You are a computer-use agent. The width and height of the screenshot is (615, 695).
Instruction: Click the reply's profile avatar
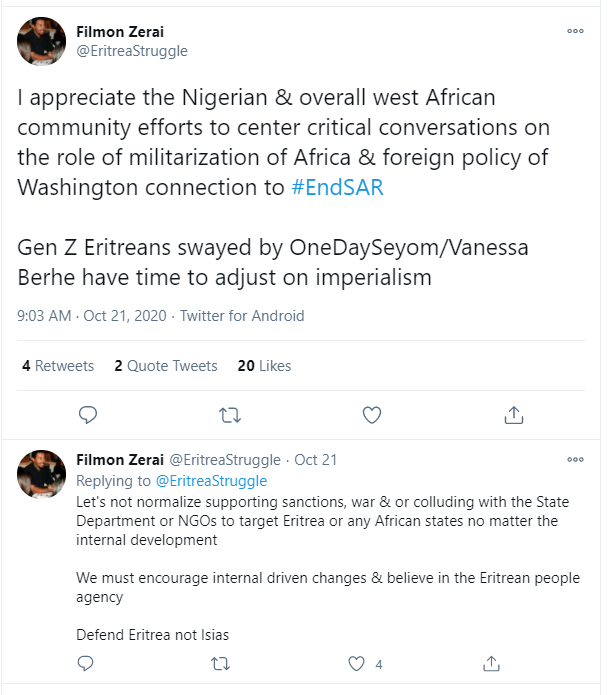click(x=42, y=474)
